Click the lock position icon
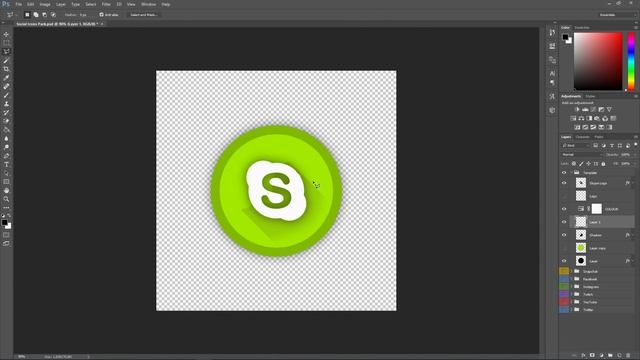 click(589, 164)
